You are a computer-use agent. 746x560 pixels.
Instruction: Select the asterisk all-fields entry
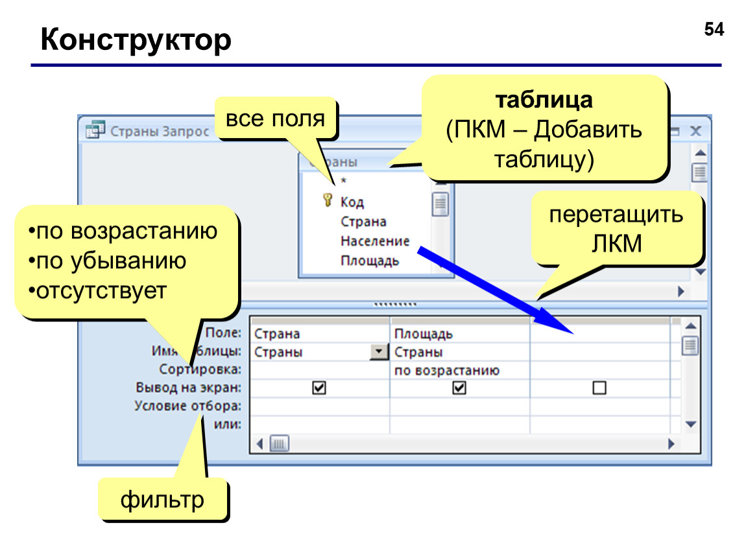point(343,181)
